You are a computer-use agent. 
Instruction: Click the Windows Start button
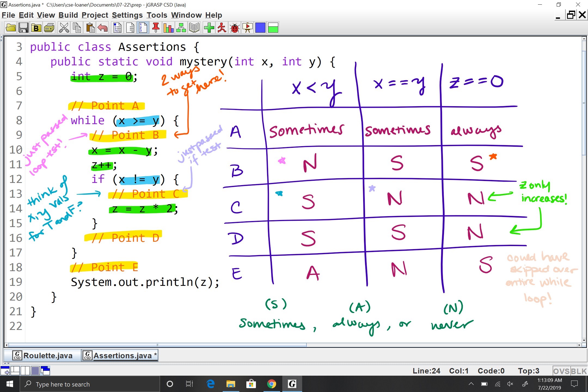coord(10,384)
